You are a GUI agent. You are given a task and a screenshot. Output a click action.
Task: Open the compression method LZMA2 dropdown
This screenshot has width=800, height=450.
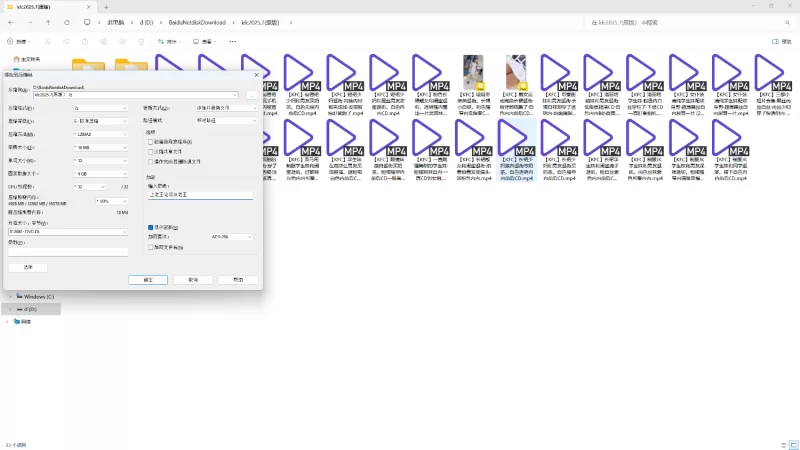click(100, 133)
